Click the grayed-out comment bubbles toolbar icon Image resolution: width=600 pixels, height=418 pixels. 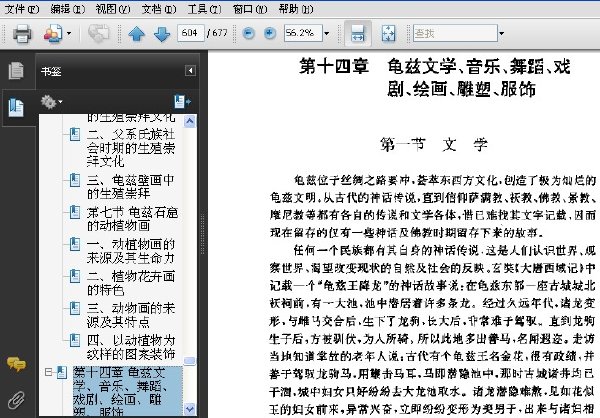(98, 34)
